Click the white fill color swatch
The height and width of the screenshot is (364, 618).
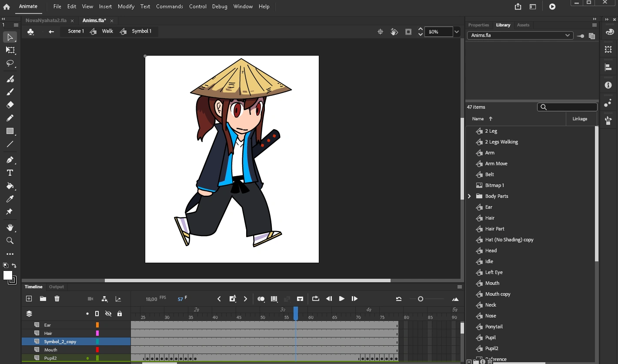pyautogui.click(x=8, y=275)
